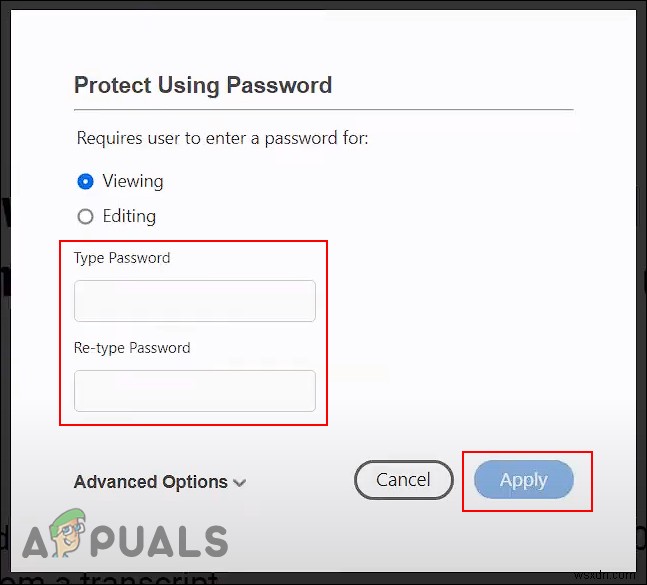Image resolution: width=647 pixels, height=585 pixels.
Task: Click the Re-type Password label
Action: 132,348
